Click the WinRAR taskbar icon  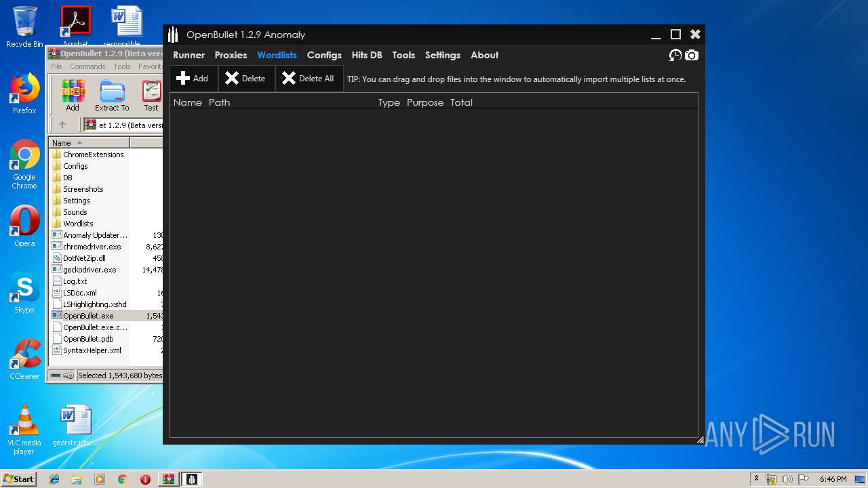click(x=168, y=479)
